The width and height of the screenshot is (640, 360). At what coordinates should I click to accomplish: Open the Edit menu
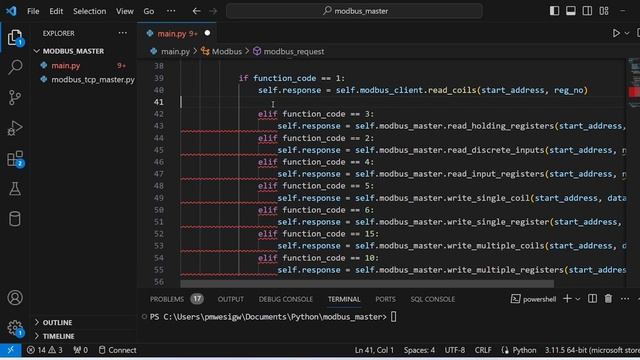(x=56, y=11)
